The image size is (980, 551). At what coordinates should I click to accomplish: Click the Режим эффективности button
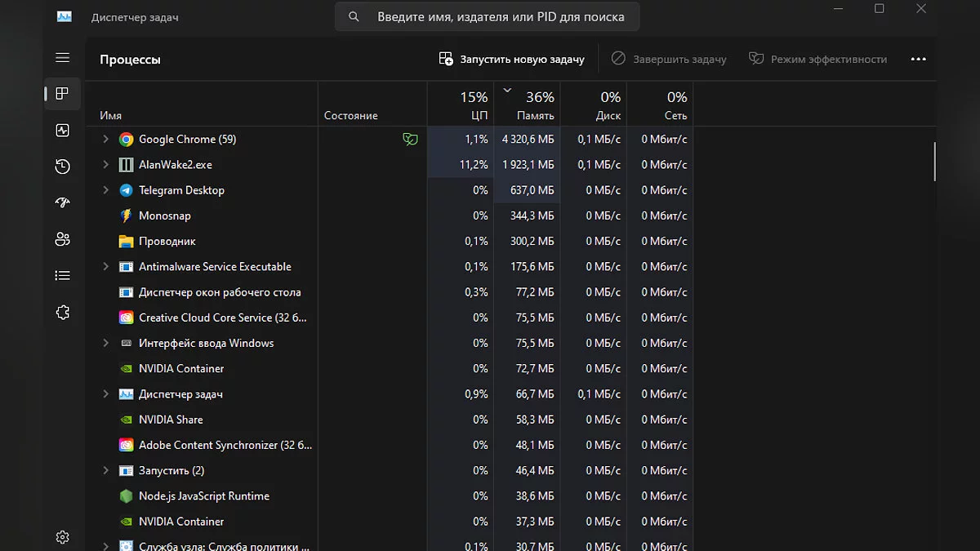[x=817, y=59]
